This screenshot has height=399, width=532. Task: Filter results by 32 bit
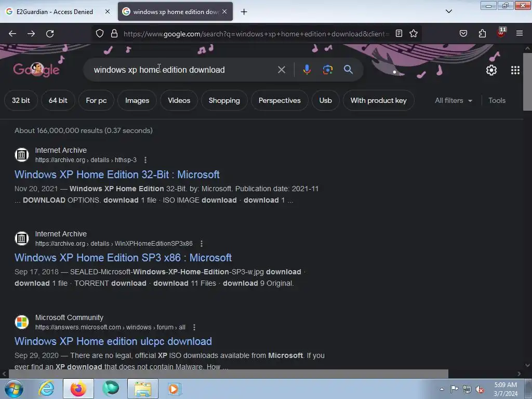click(21, 100)
